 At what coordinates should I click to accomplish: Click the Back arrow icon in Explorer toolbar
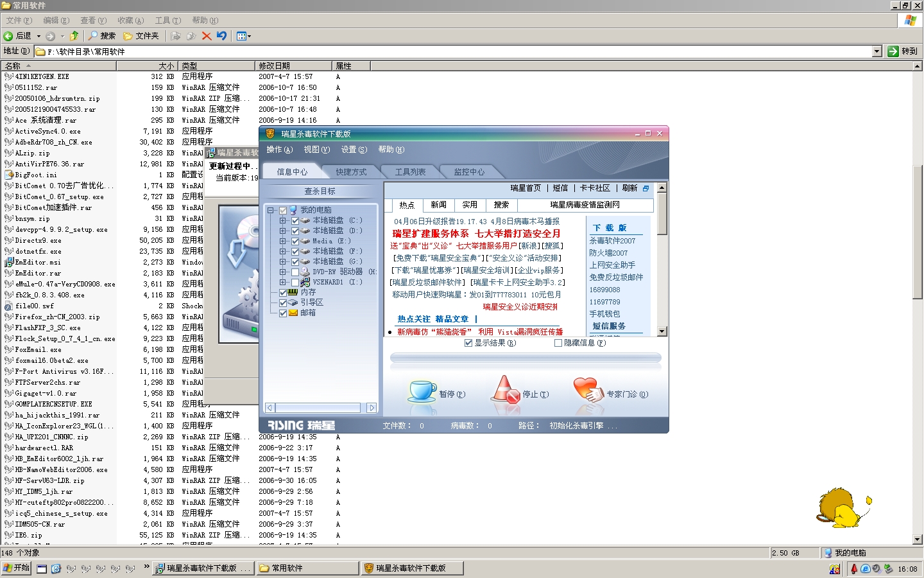pyautogui.click(x=8, y=36)
